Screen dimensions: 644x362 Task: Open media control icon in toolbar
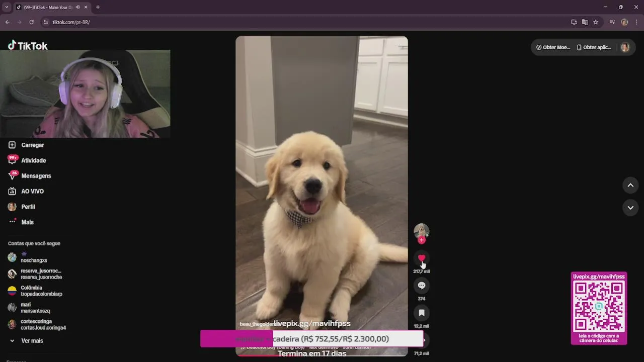[612, 22]
